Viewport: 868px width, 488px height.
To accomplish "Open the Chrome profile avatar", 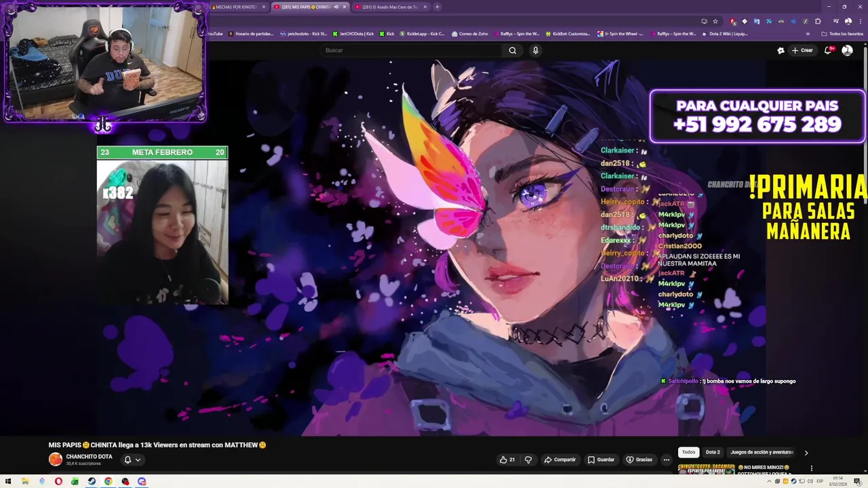I will click(x=848, y=21).
